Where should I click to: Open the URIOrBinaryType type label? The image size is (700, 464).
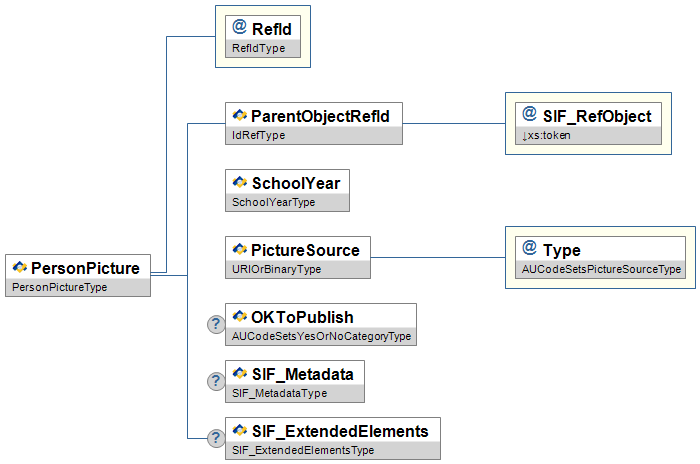pyautogui.click(x=277, y=269)
